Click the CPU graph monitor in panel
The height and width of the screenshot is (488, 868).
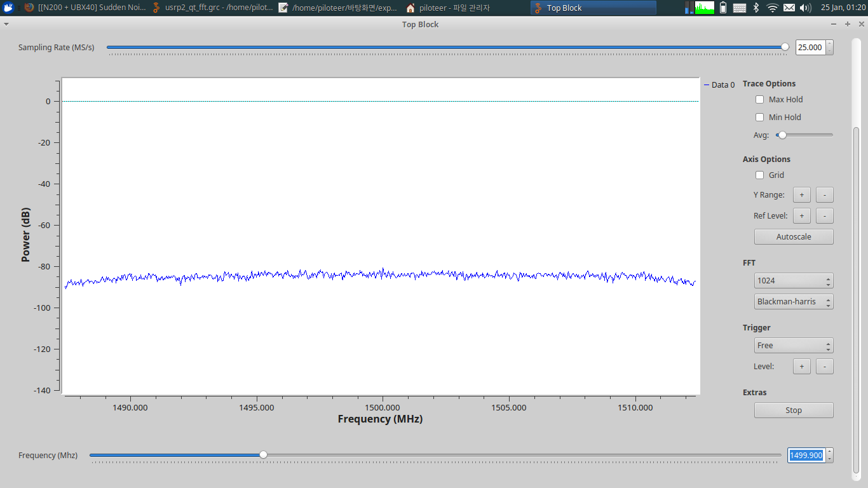click(704, 8)
